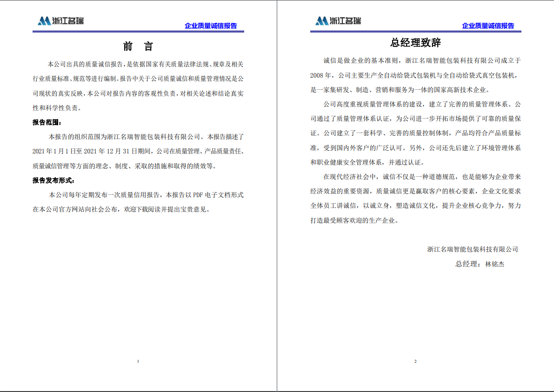Click page number 2 at bottom
Screen dimensions: 554x392
(415, 361)
